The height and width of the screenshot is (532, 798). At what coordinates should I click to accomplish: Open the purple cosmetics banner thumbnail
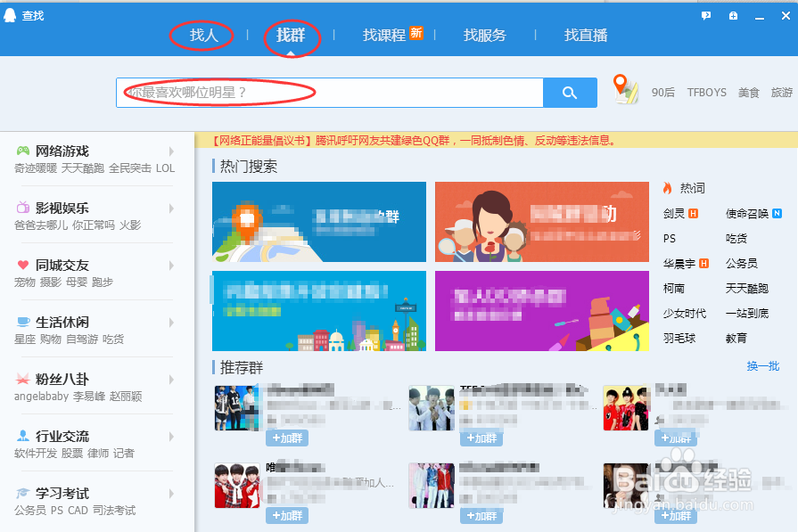point(542,311)
